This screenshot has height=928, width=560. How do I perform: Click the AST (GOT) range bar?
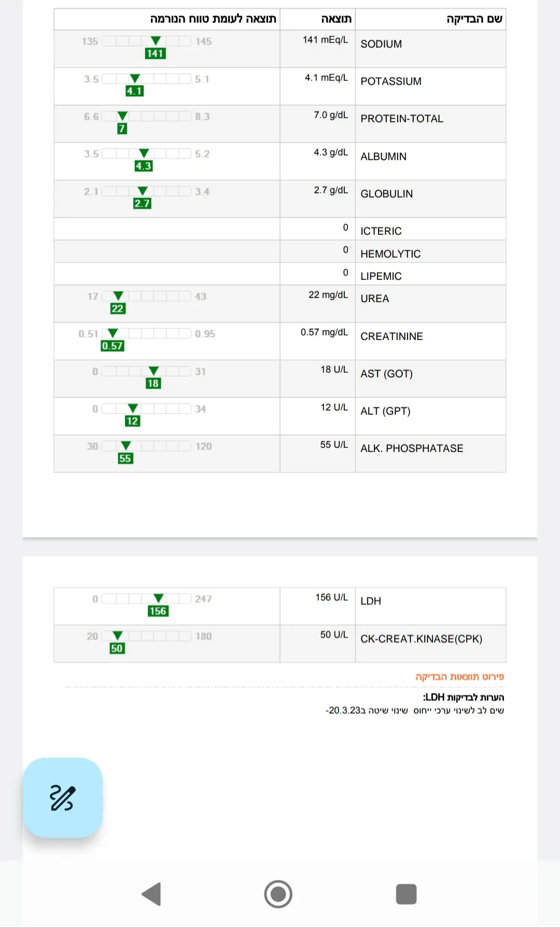(147, 371)
